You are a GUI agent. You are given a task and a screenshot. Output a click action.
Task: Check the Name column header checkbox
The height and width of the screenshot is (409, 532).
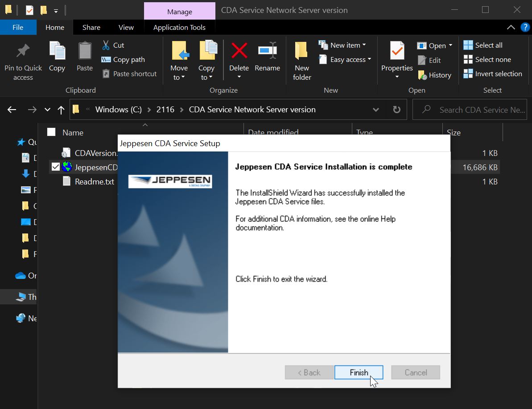click(x=50, y=132)
